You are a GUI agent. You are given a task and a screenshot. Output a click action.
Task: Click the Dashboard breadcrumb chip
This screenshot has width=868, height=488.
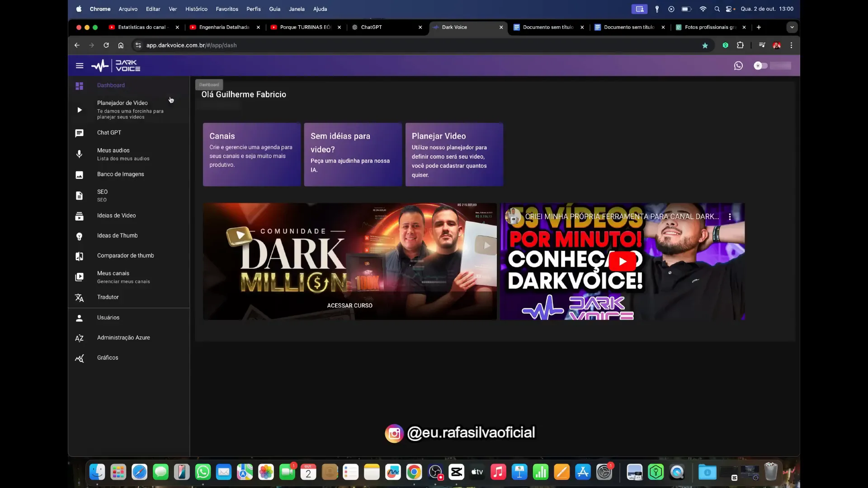(x=209, y=84)
